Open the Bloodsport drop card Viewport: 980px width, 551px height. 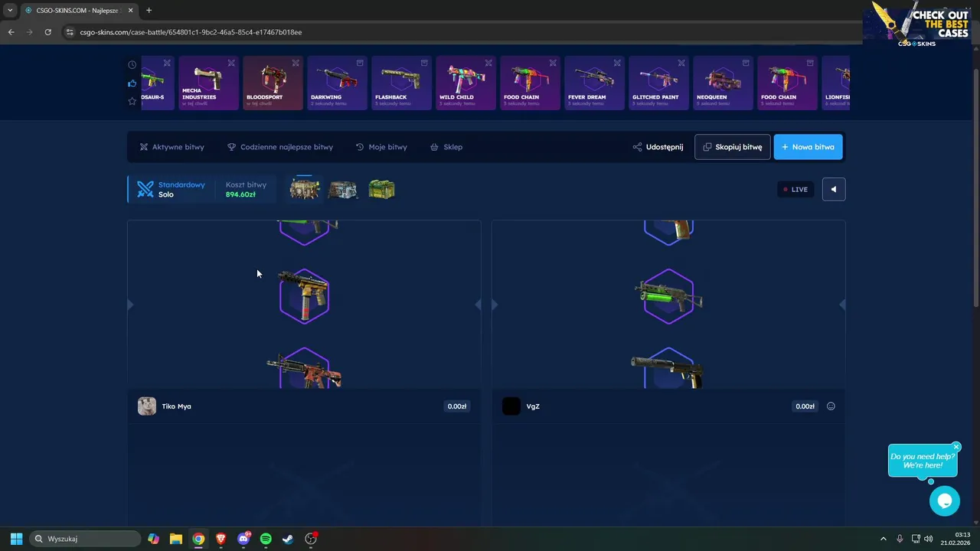coord(273,83)
